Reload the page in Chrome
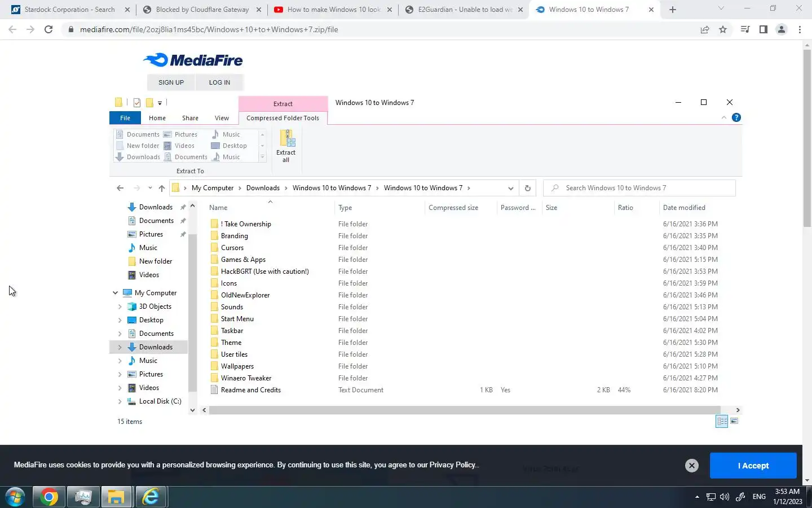This screenshot has width=812, height=508. (x=48, y=29)
